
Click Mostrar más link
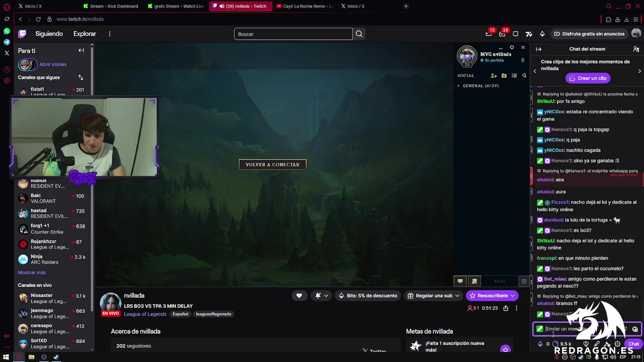pos(32,273)
